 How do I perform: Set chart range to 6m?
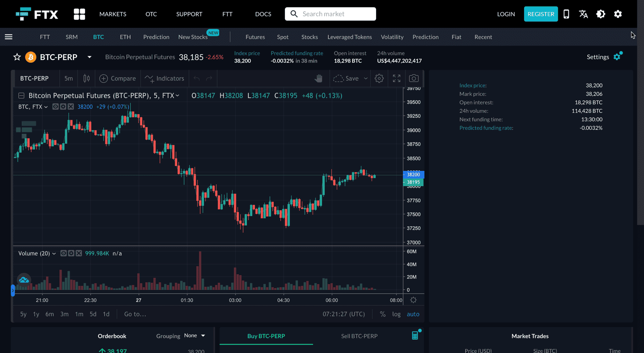coord(50,314)
